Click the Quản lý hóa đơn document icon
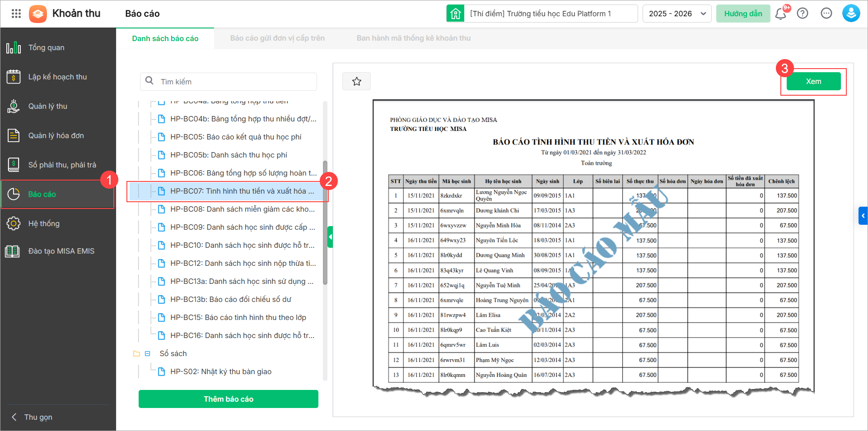 pos(14,135)
